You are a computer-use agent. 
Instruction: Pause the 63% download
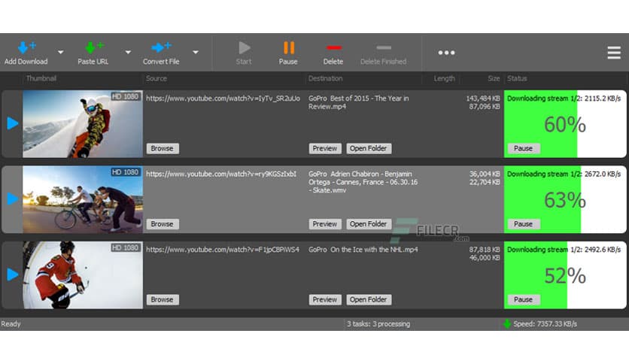coord(524,224)
